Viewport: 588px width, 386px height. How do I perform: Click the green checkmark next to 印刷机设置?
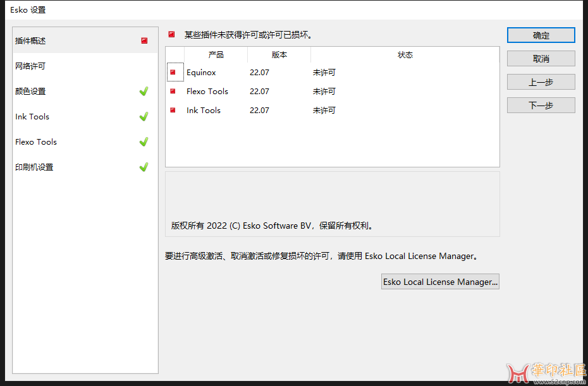pyautogui.click(x=144, y=167)
